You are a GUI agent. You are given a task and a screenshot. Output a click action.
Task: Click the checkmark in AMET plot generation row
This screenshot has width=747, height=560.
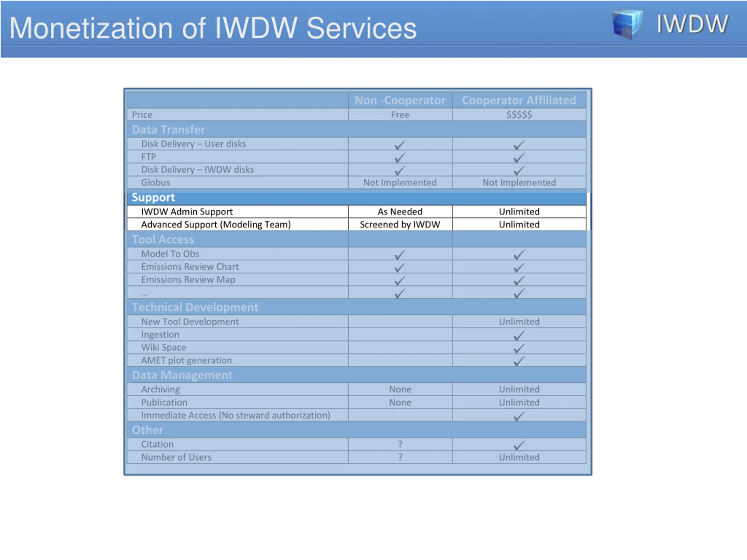click(519, 361)
